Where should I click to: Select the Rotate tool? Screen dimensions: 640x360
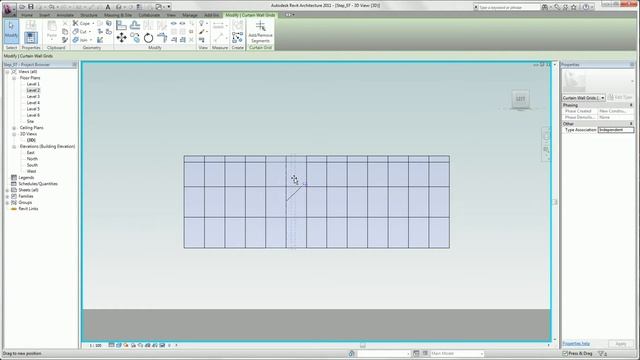(148, 38)
